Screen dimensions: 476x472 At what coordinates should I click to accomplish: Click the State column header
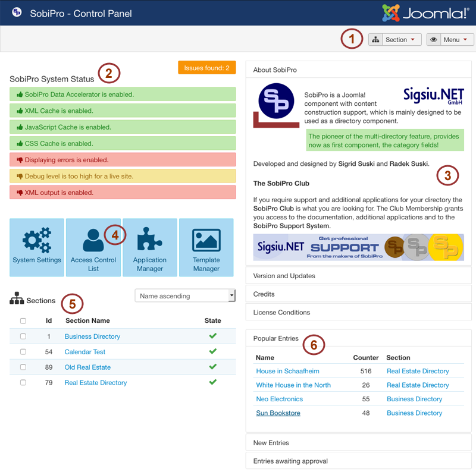point(212,320)
